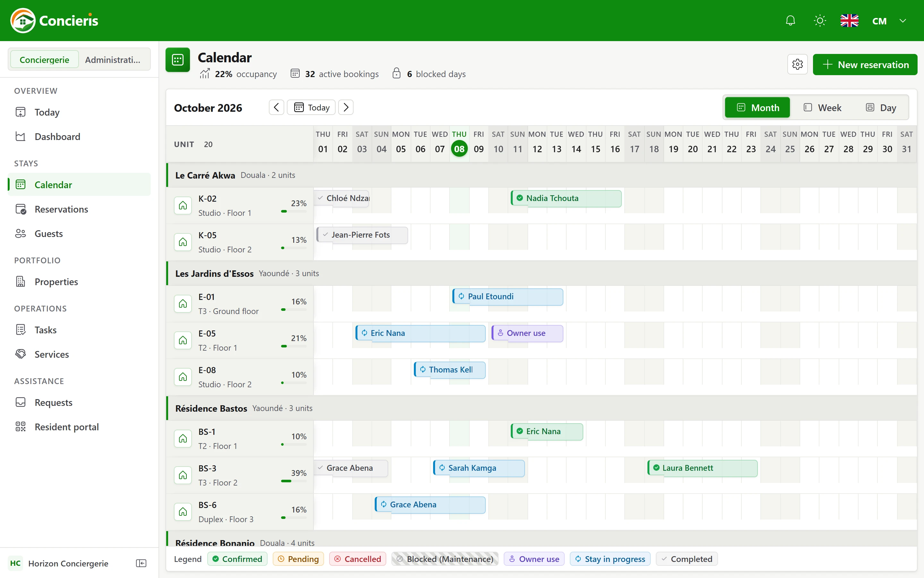Toggle Cancelled legend filter
The image size is (924, 578).
357,559
